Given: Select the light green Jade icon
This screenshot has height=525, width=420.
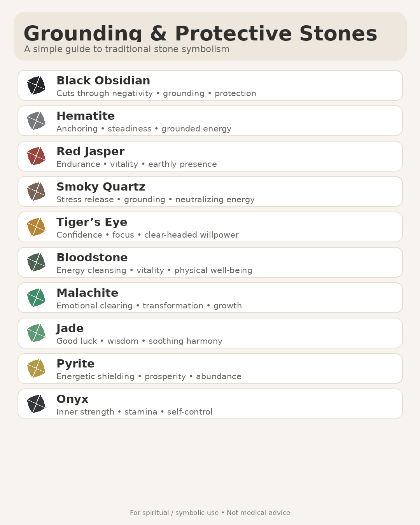Looking at the screenshot, I should pos(36,333).
